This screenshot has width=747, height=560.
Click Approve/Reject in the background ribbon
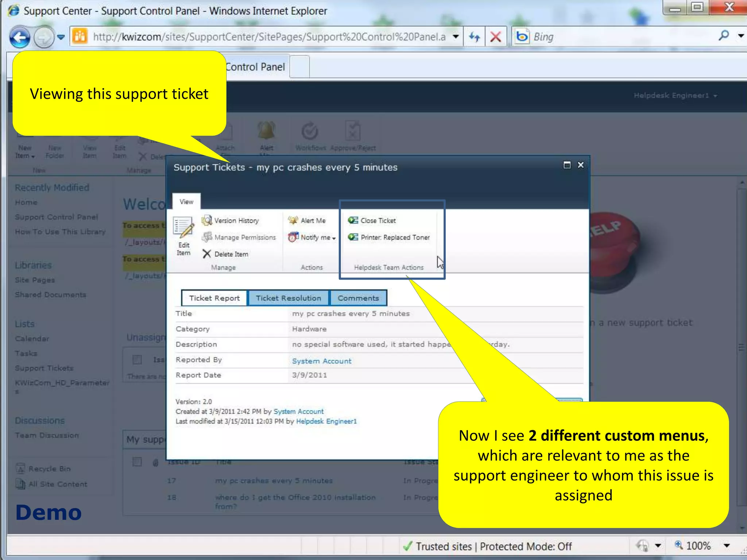pos(353,136)
